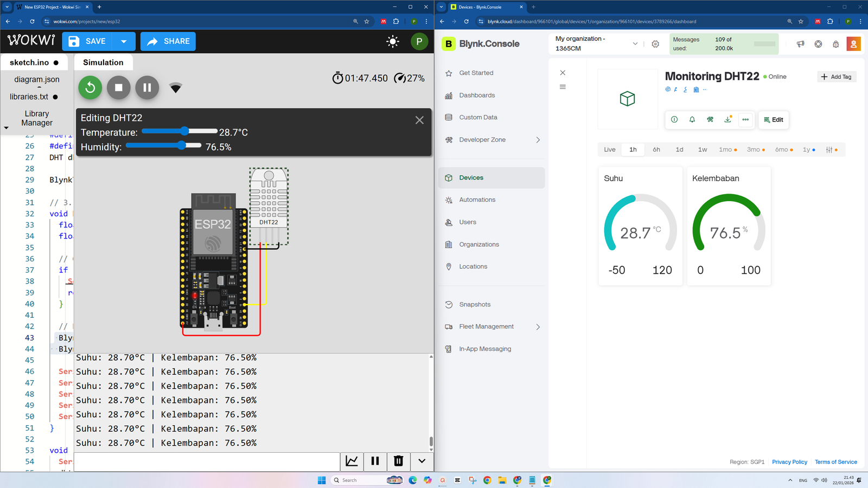868x488 pixels.
Task: Select Devices in Blynk sidebar
Action: 492,178
